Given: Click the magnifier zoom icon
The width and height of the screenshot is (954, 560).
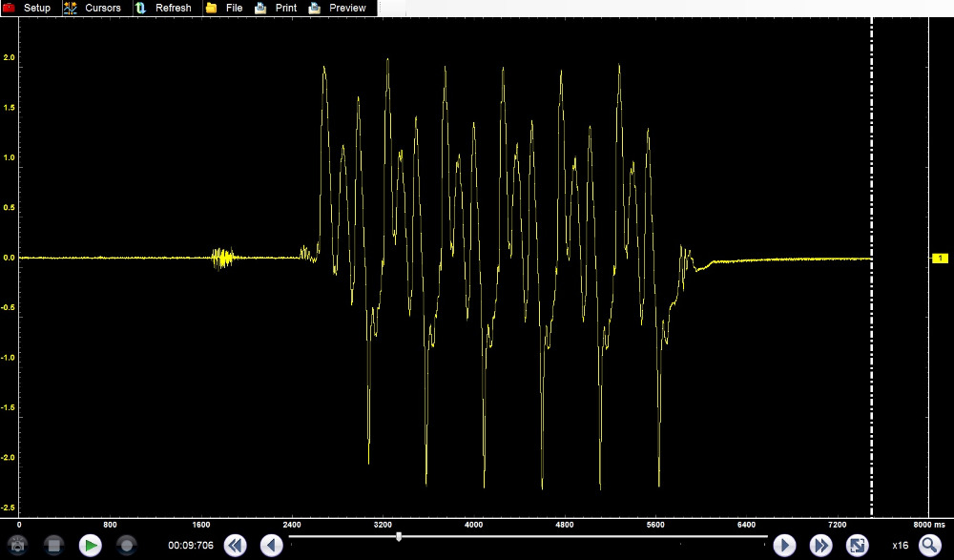Looking at the screenshot, I should 929,546.
